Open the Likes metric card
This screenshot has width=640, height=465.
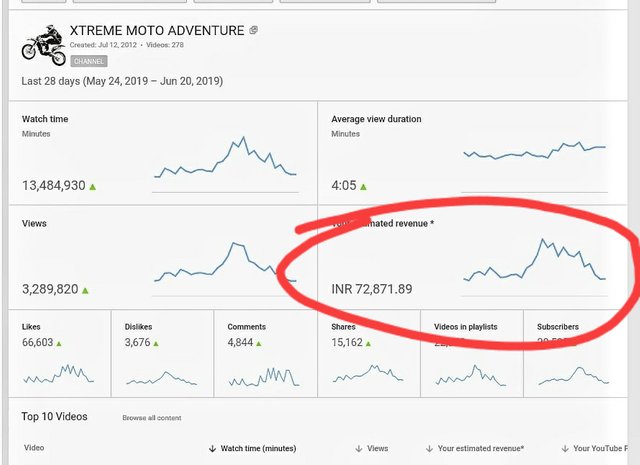pyautogui.click(x=60, y=353)
